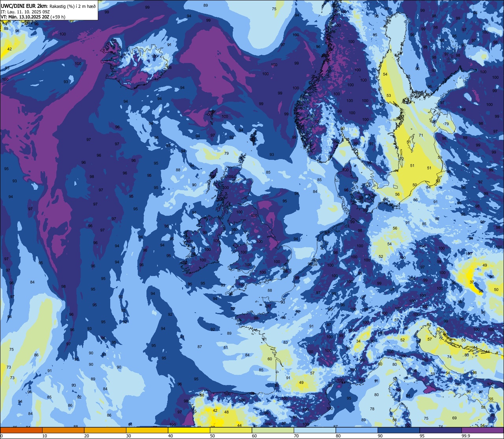
Task: Click the 20–30 amber legend swatch
Action: pyautogui.click(x=105, y=430)
